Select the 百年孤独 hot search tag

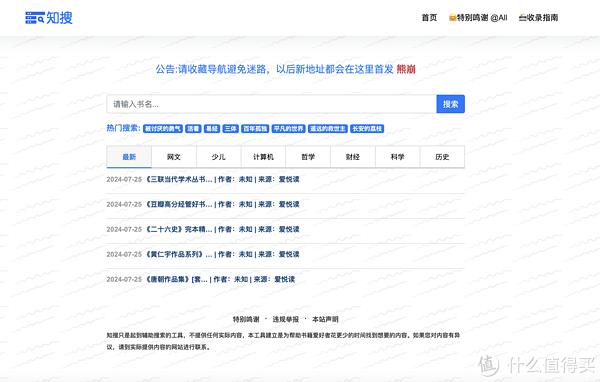click(255, 129)
